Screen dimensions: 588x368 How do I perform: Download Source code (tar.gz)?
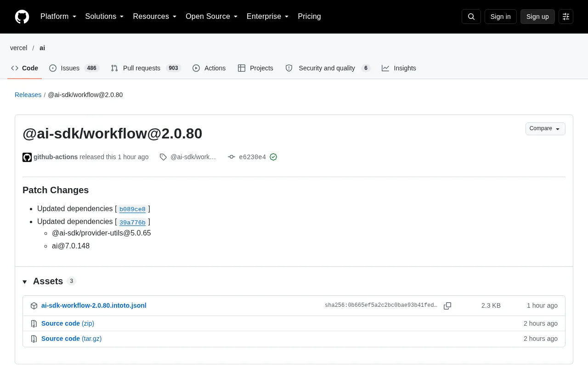[71, 339]
